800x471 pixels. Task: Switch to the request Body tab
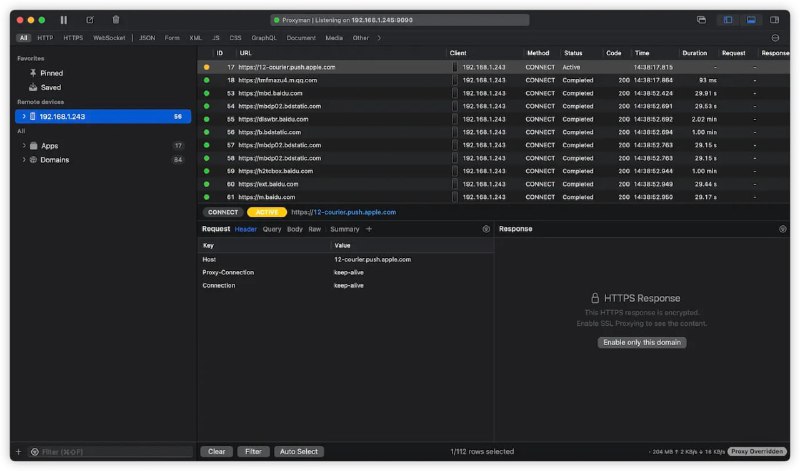294,229
